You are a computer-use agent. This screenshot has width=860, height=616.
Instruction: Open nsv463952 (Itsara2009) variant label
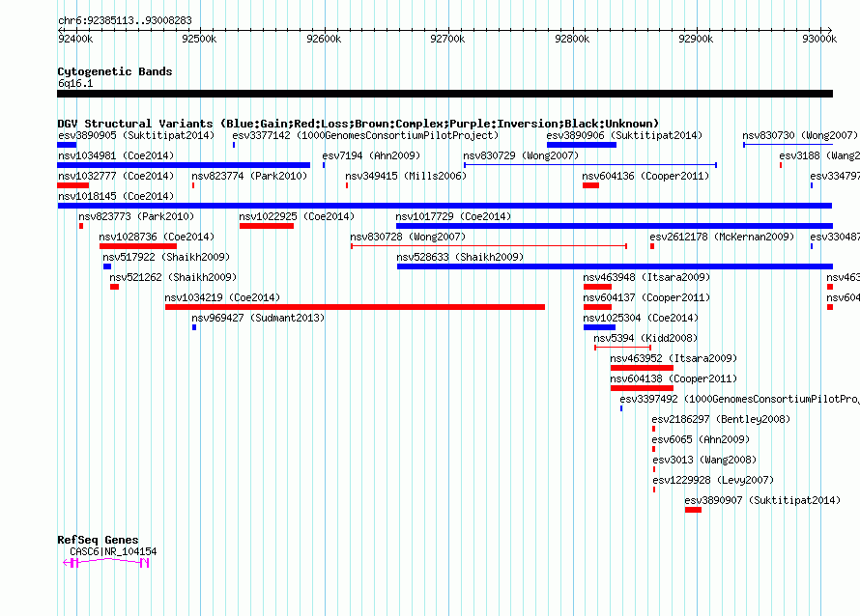674,358
